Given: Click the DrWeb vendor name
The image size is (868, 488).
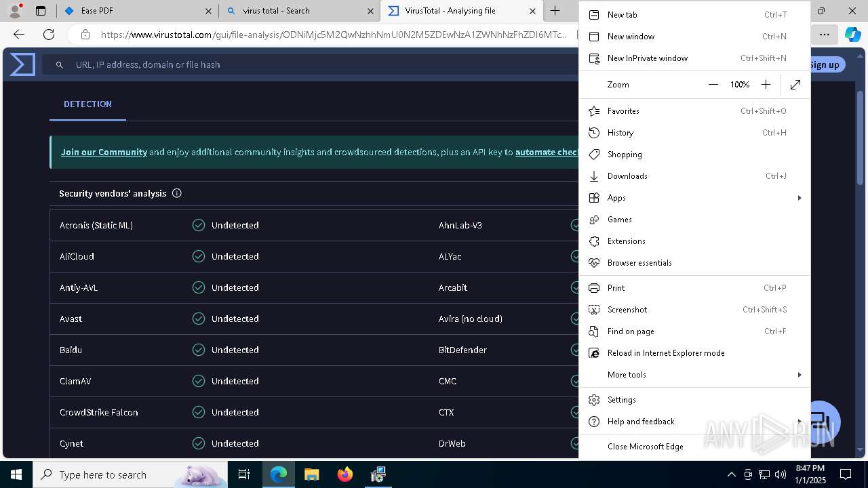Looking at the screenshot, I should coord(452,444).
